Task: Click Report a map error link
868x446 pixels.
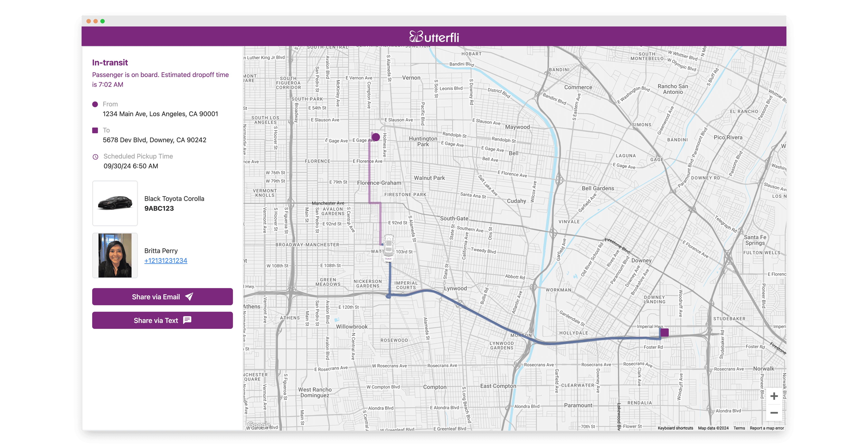Action: (767, 428)
